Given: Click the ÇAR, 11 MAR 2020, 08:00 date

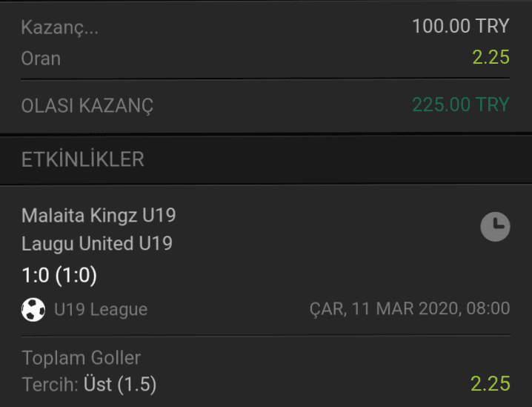Looking at the screenshot, I should click(410, 309).
